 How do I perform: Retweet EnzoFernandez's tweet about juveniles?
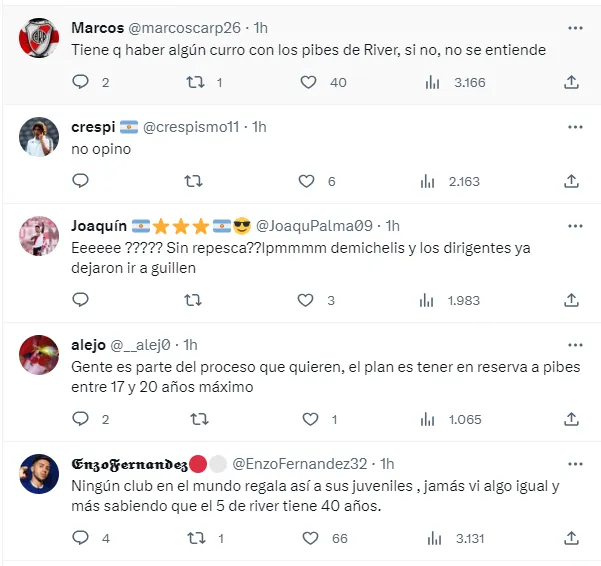coord(196,538)
